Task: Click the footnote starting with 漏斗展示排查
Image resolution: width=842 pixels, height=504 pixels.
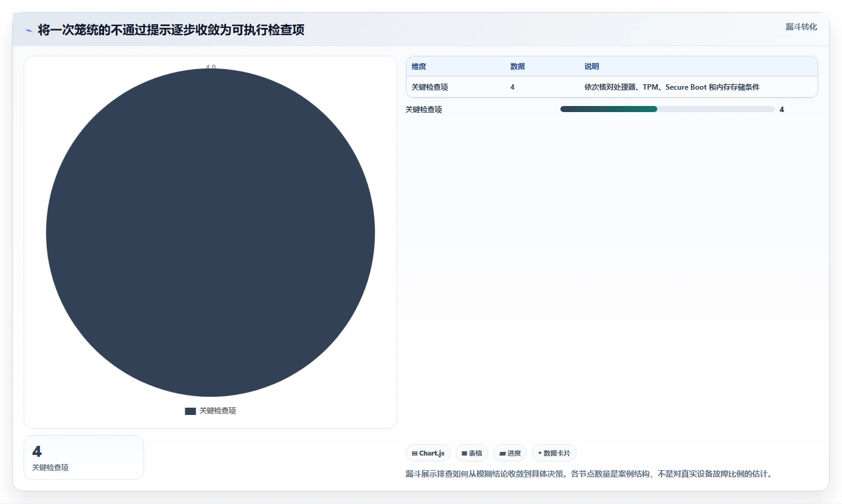Action: click(x=590, y=474)
